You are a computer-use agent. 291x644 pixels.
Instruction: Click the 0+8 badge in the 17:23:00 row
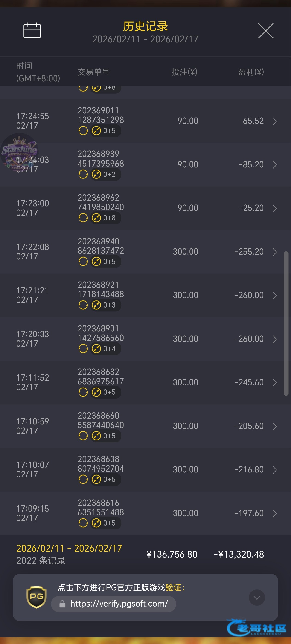tap(106, 218)
